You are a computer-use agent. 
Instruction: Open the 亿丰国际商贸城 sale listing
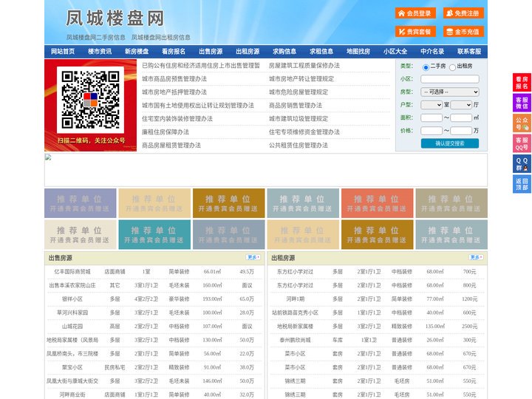tap(72, 272)
